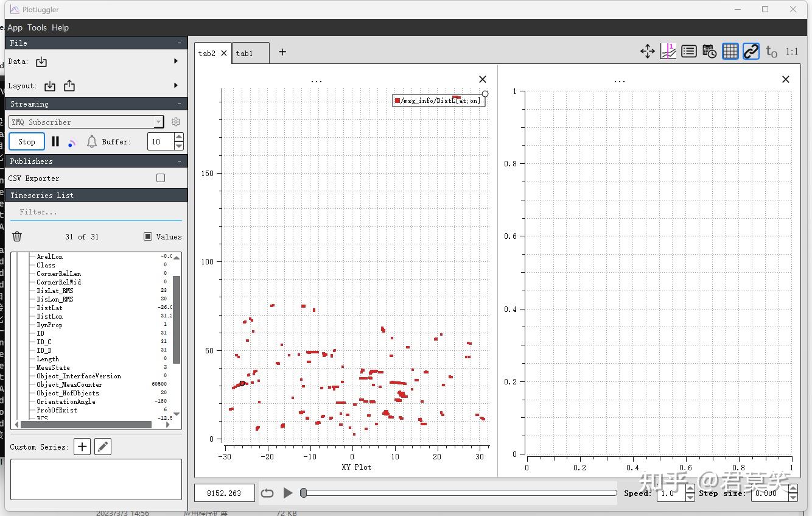This screenshot has width=812, height=516.
Task: Edit custom series with pencil icon
Action: 103,447
